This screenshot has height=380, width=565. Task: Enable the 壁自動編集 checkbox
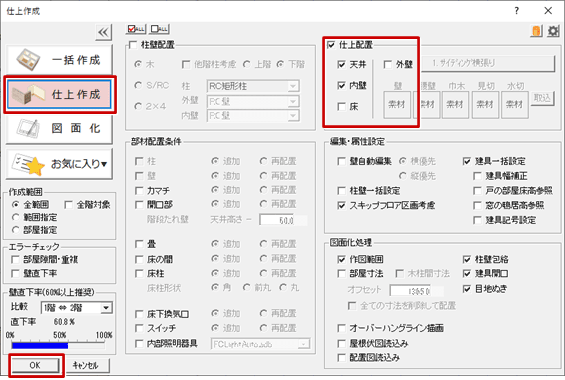point(342,161)
